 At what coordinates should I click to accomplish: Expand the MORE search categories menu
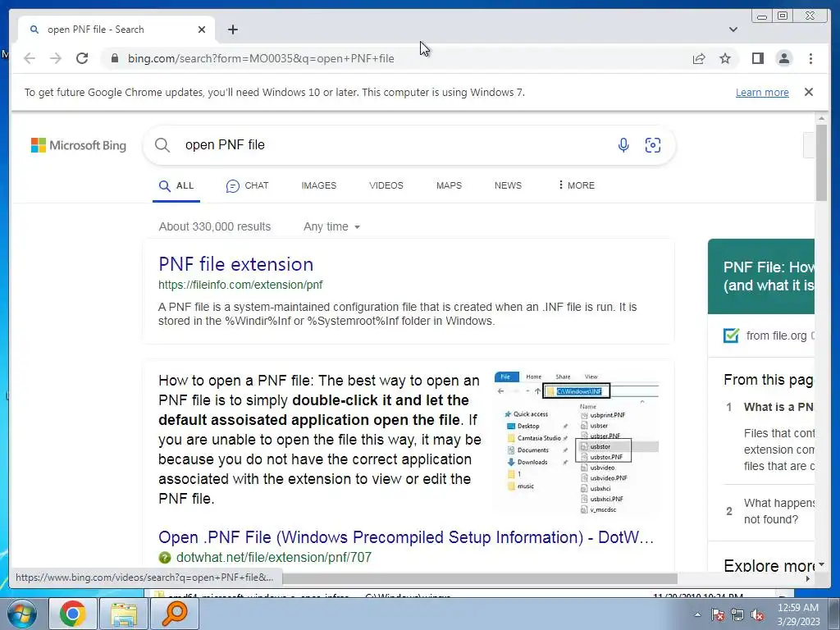576,185
